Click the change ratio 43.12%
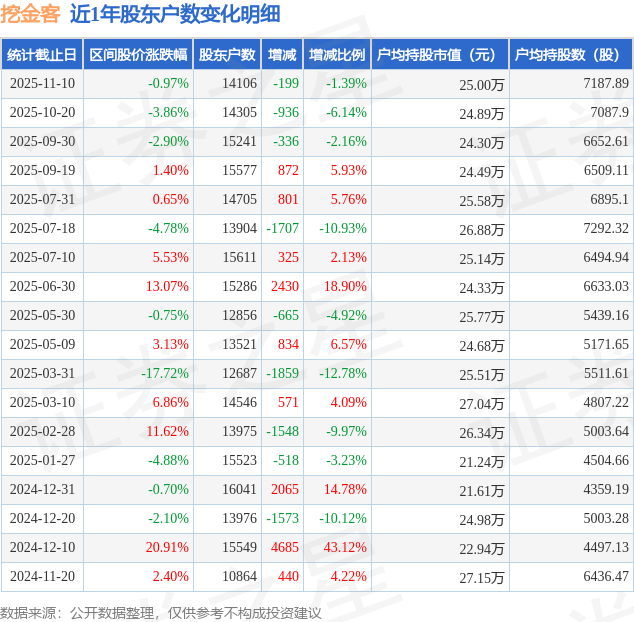Viewport: 634px width, 622px height. click(345, 547)
